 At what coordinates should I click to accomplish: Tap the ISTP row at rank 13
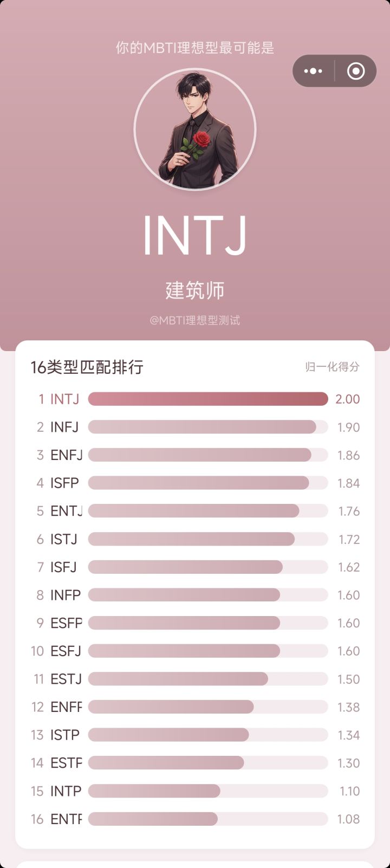coord(65,735)
